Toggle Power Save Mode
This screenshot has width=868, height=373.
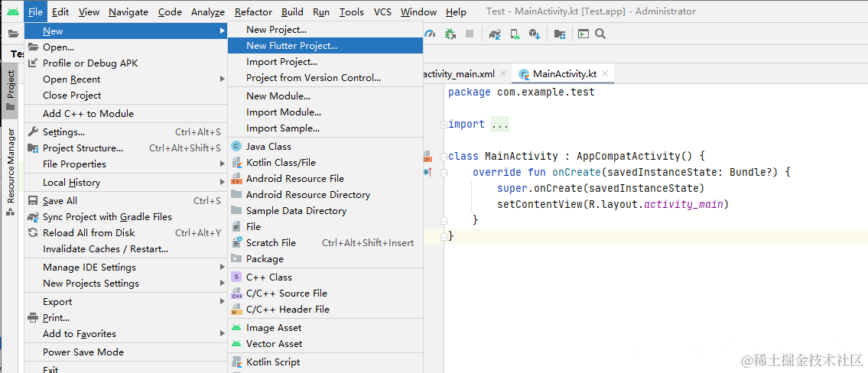[125, 352]
